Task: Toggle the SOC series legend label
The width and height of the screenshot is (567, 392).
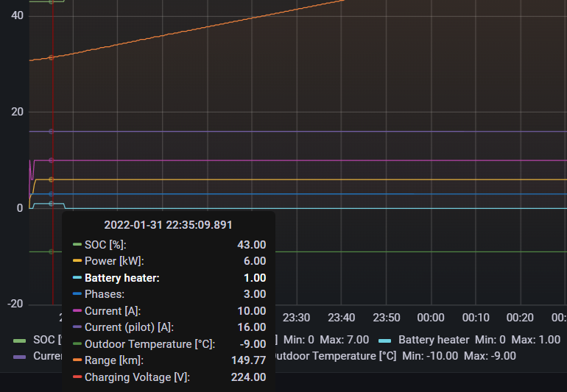Action: [46, 340]
